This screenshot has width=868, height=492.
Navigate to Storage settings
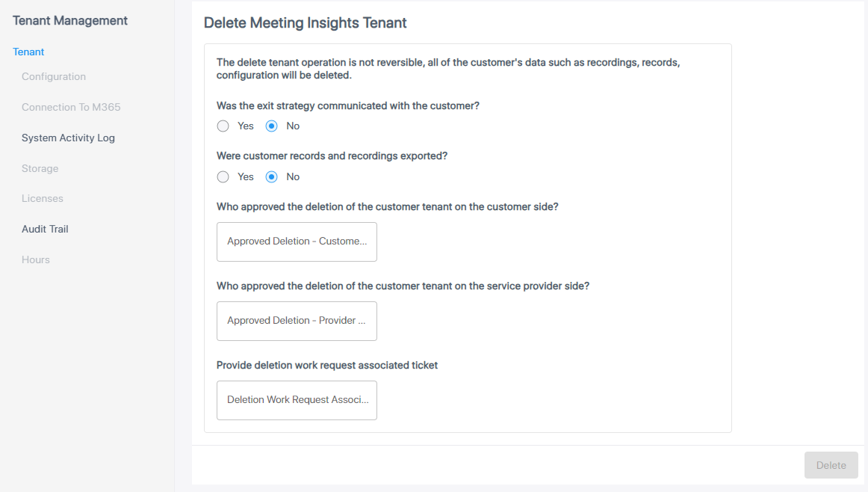(40, 169)
